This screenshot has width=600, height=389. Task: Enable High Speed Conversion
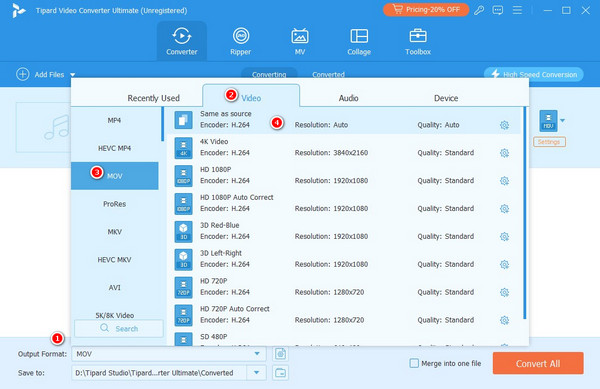[x=533, y=74]
